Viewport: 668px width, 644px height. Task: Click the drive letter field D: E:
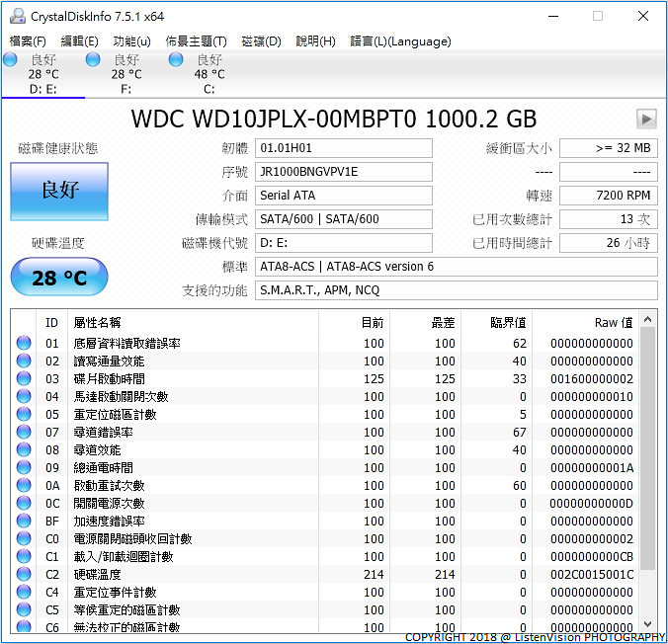[343, 243]
